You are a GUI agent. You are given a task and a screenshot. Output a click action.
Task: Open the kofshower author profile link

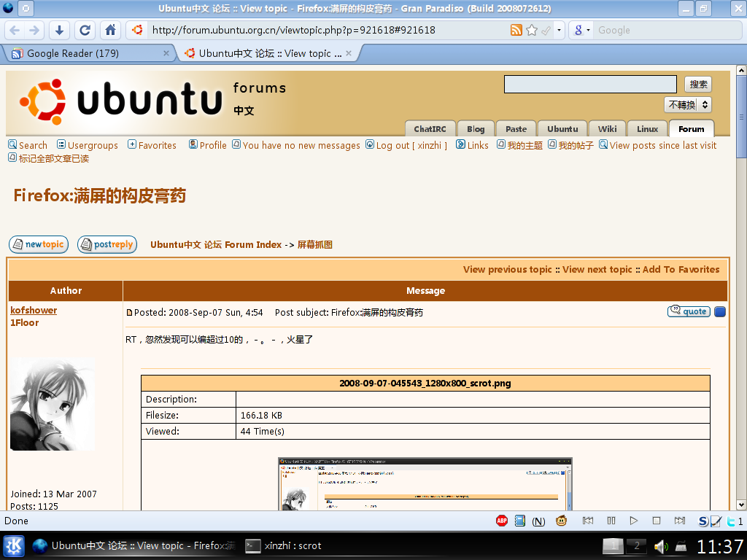click(34, 310)
